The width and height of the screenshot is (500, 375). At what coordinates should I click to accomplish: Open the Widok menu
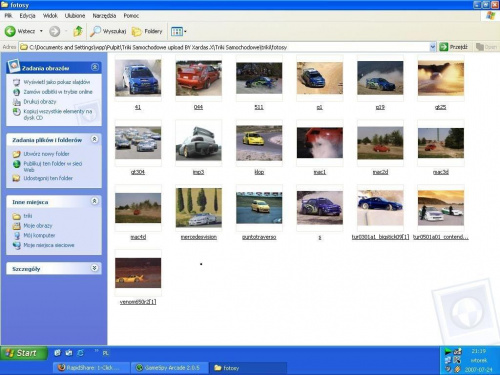(x=50, y=16)
